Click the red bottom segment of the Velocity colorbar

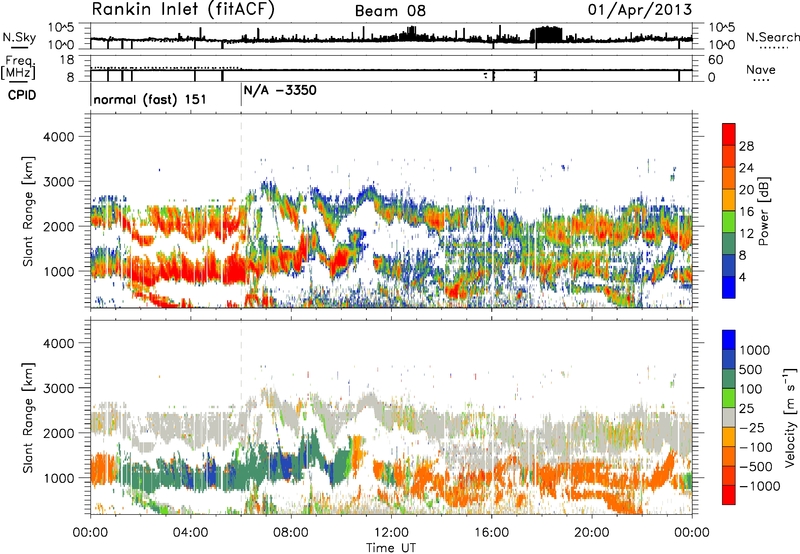tap(729, 495)
